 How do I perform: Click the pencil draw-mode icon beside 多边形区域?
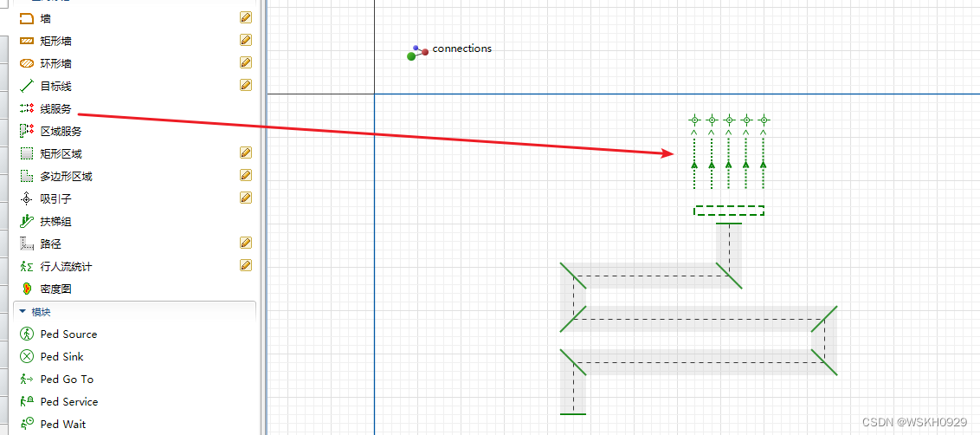pos(246,175)
